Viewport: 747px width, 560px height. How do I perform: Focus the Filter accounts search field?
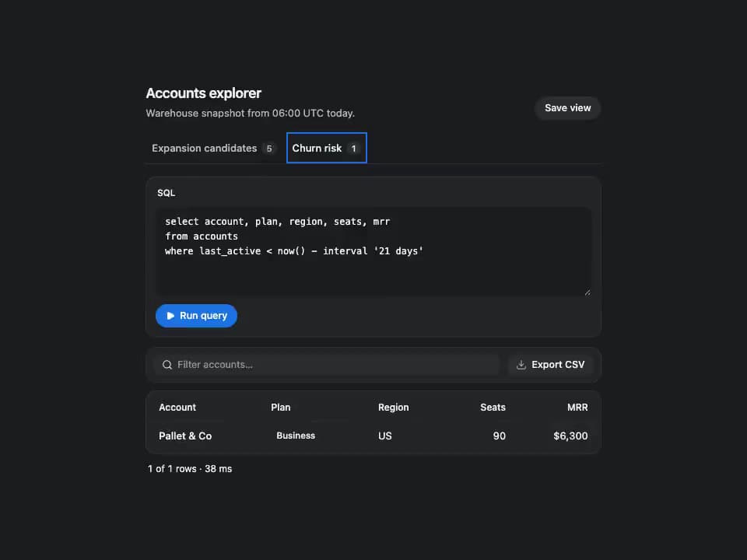[327, 365]
